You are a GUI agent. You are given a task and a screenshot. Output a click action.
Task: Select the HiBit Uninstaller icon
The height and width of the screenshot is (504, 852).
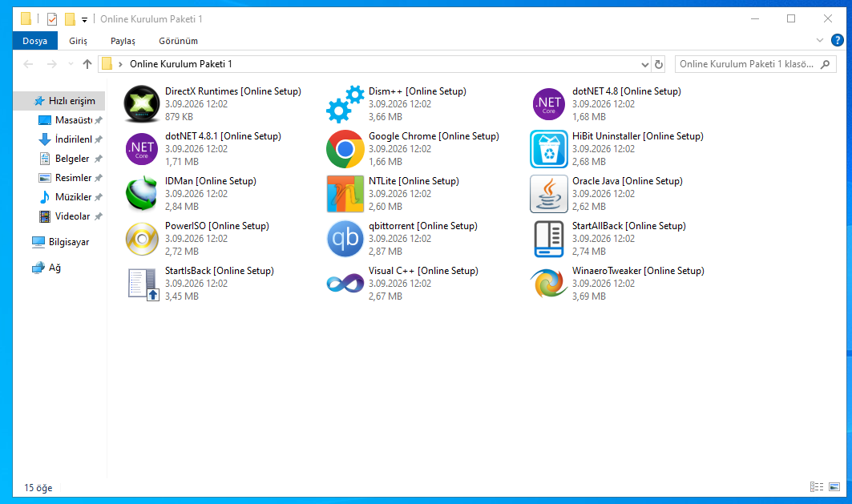coord(549,149)
